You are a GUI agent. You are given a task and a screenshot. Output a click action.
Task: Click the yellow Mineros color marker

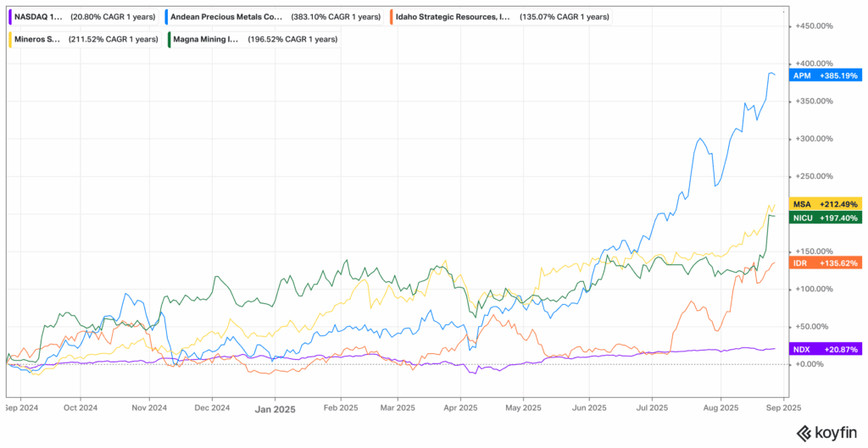(x=11, y=39)
